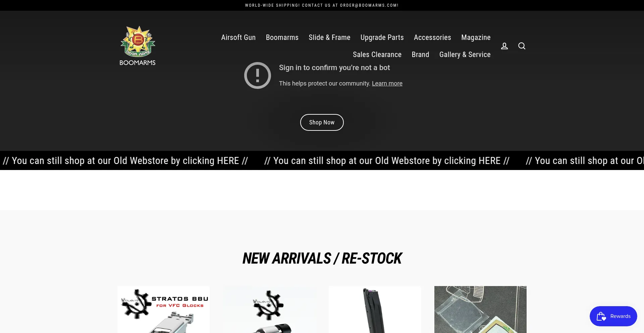Click the order email announcement bar
The height and width of the screenshot is (333, 644).
coord(322,5)
